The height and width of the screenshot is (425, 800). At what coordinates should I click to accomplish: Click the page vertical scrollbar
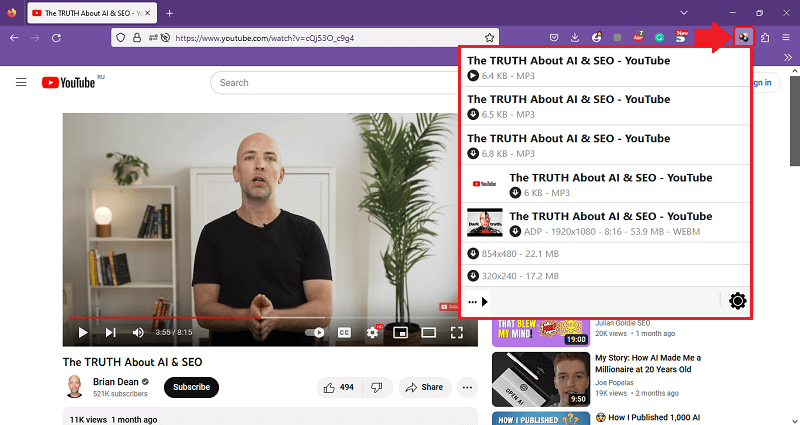795,121
